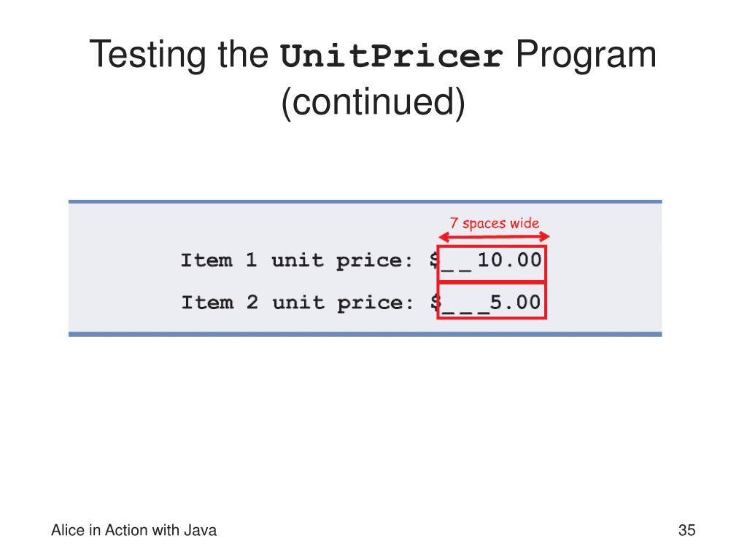Click the 5.00 value in red box
The image size is (747, 560).
pyautogui.click(x=516, y=303)
